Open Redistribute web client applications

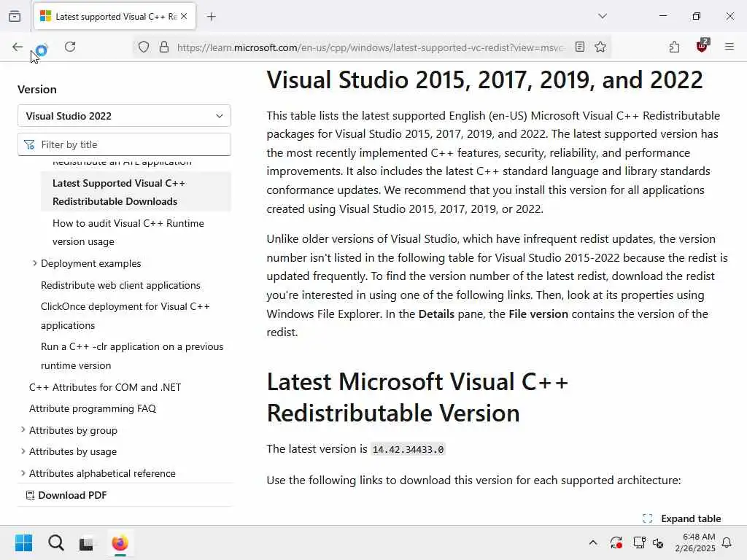point(120,285)
